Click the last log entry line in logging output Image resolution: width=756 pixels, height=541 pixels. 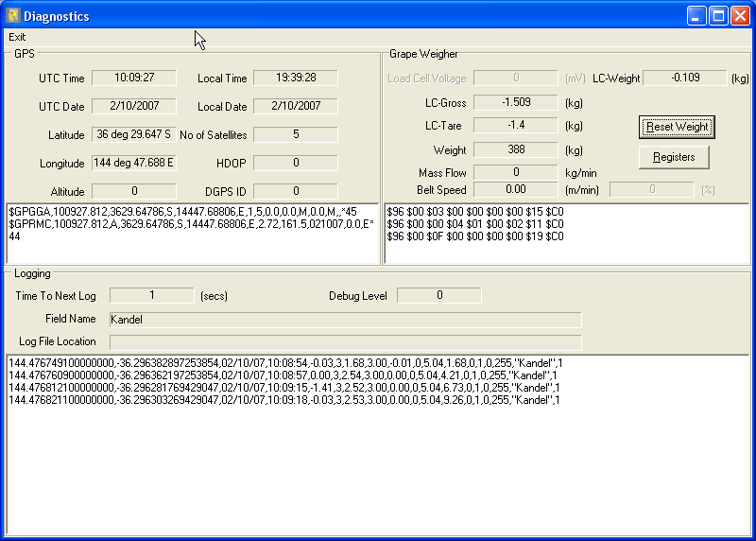(283, 400)
